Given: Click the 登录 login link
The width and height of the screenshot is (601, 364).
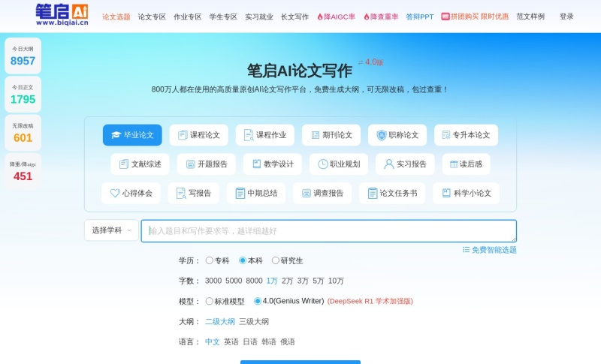Looking at the screenshot, I should (566, 17).
